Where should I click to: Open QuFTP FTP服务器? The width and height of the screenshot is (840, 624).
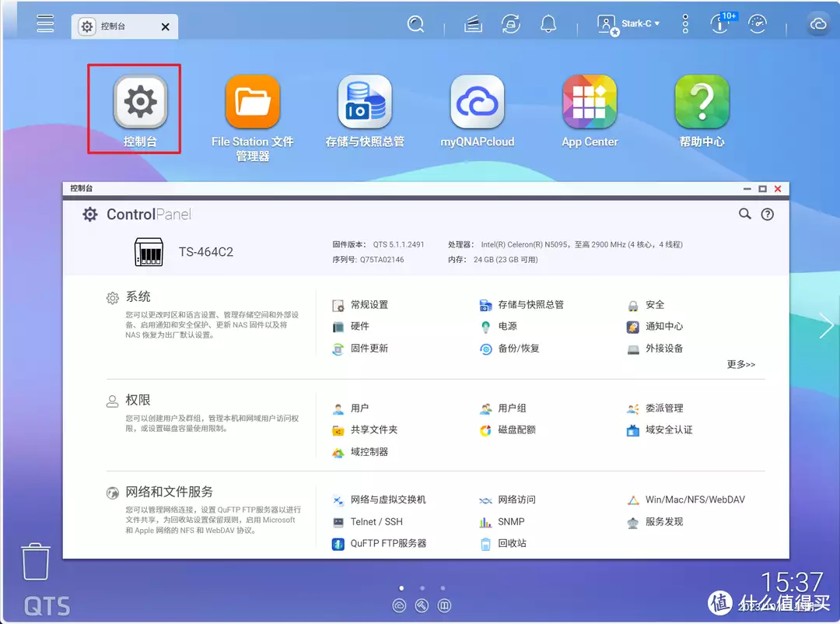[x=380, y=544]
